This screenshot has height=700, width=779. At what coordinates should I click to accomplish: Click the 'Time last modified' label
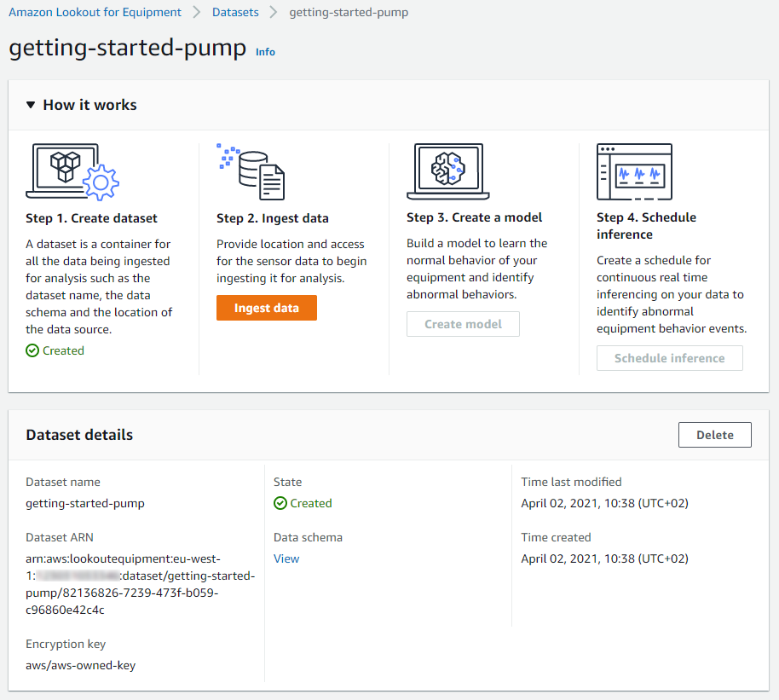tap(571, 483)
